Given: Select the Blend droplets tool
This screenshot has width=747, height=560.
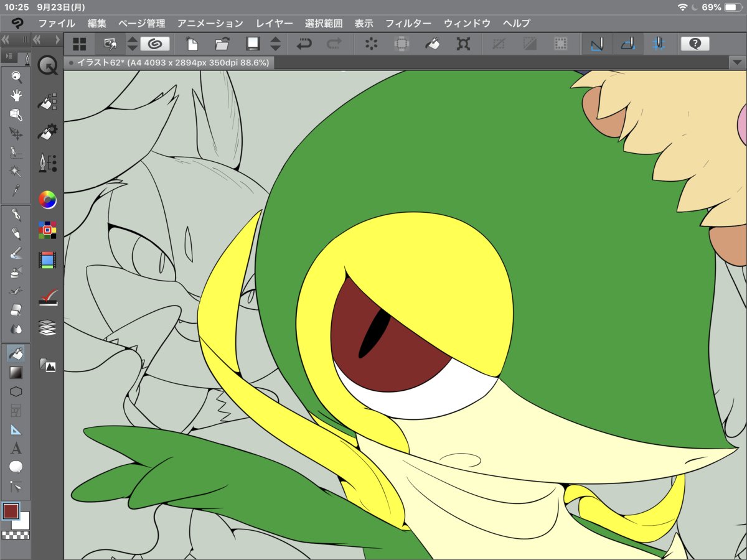Looking at the screenshot, I should (x=16, y=329).
